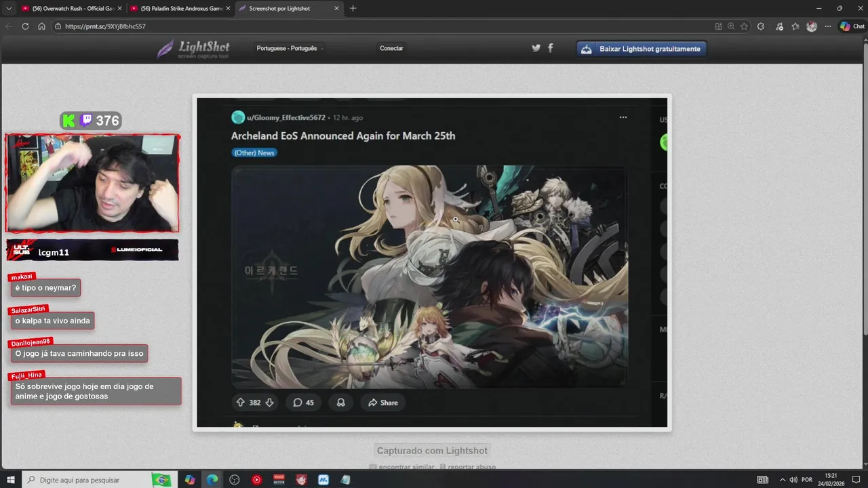Click the Archeland EoS Announced post title
868x488 pixels.
[x=343, y=136]
